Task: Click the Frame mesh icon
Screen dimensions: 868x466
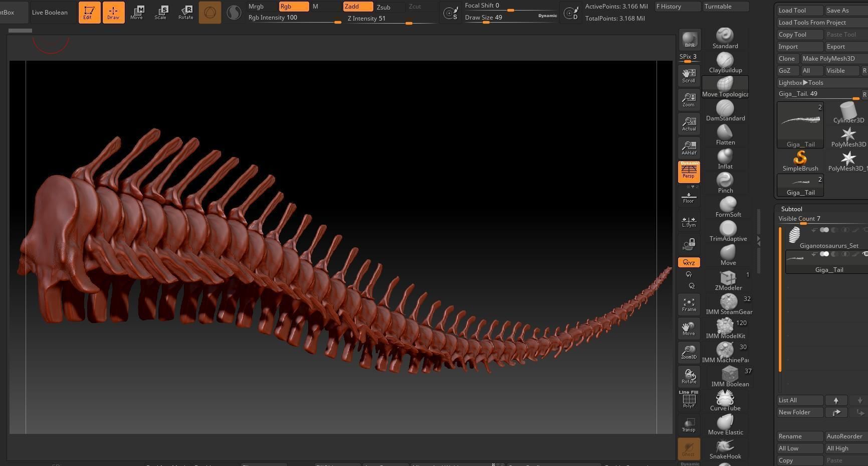Action: coord(689,304)
